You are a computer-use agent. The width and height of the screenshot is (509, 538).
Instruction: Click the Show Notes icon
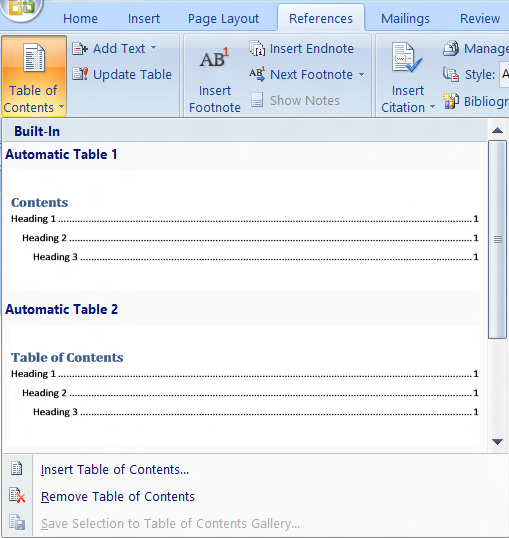(257, 100)
